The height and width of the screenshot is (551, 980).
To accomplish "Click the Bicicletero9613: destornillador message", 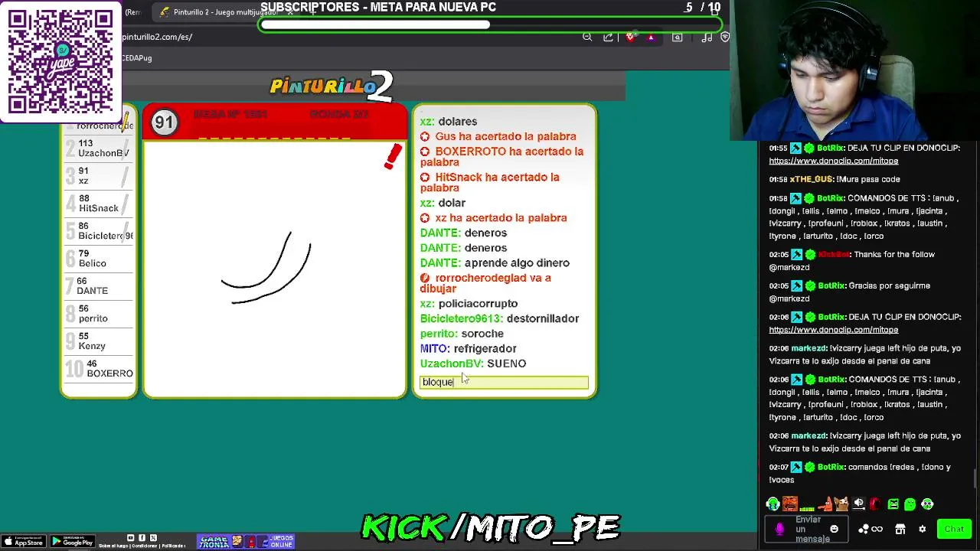I will coord(499,318).
